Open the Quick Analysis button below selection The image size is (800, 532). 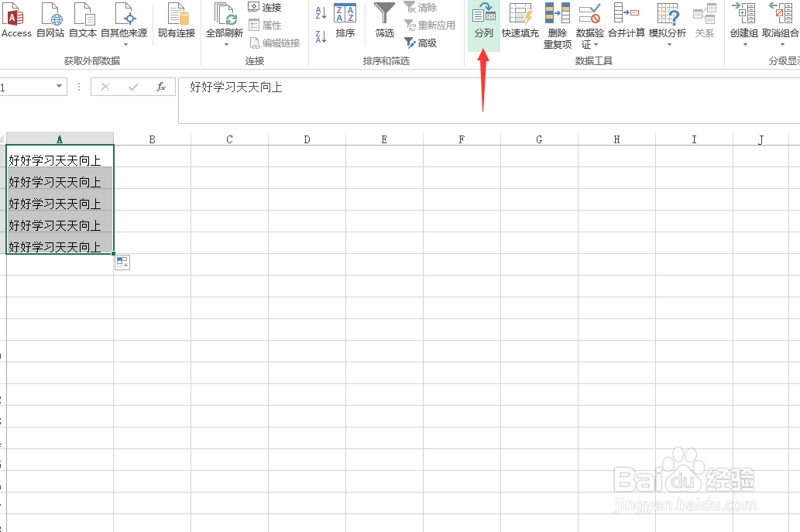pos(122,263)
